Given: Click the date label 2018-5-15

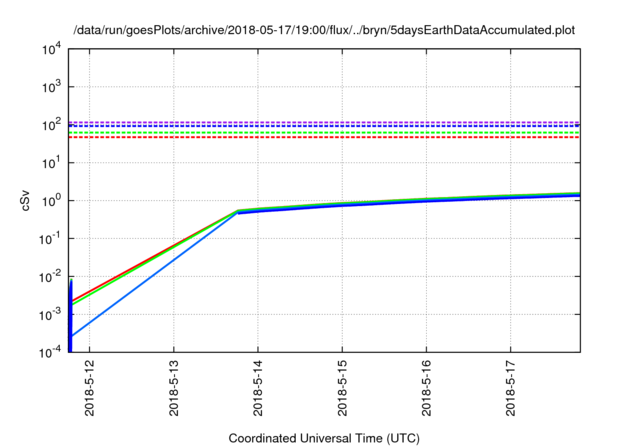Looking at the screenshot, I should (342, 388).
